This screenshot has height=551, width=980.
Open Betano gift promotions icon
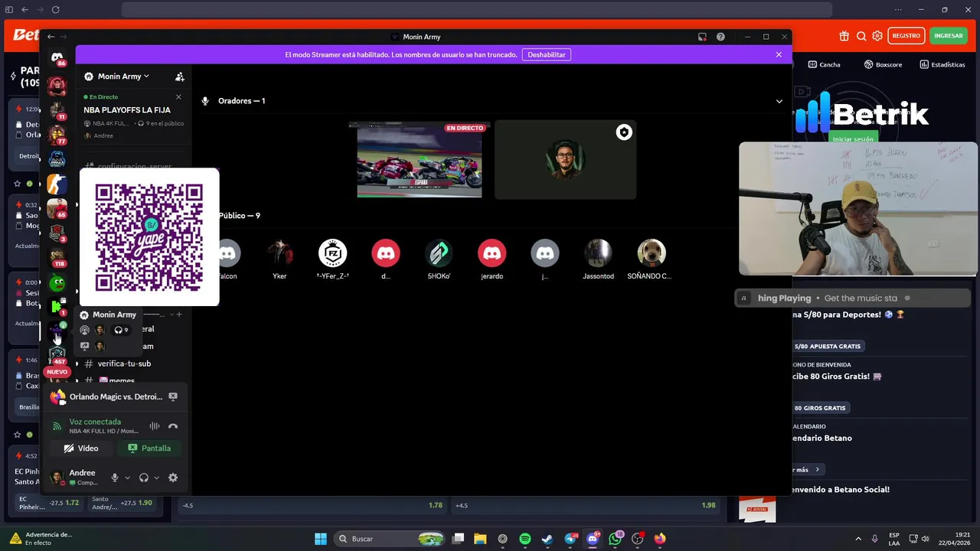[844, 36]
